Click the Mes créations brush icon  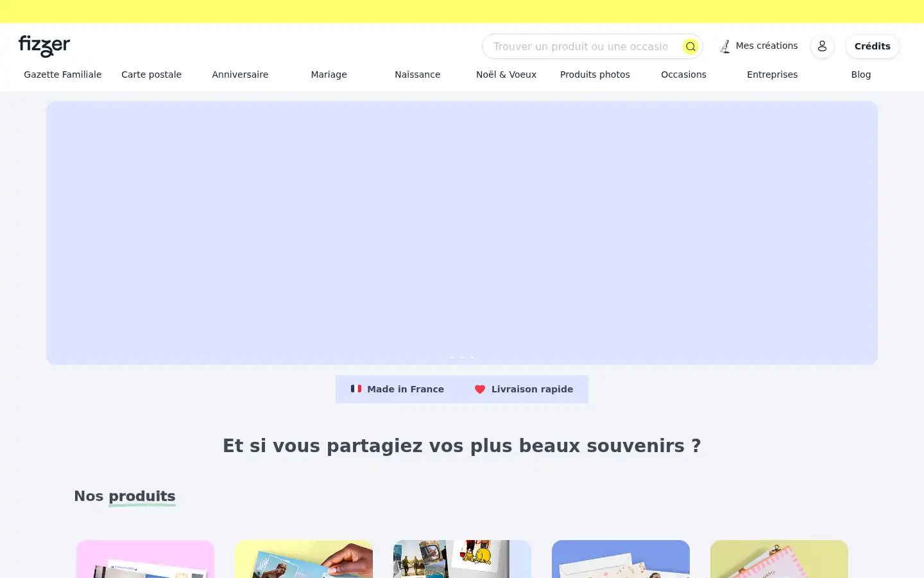725,46
